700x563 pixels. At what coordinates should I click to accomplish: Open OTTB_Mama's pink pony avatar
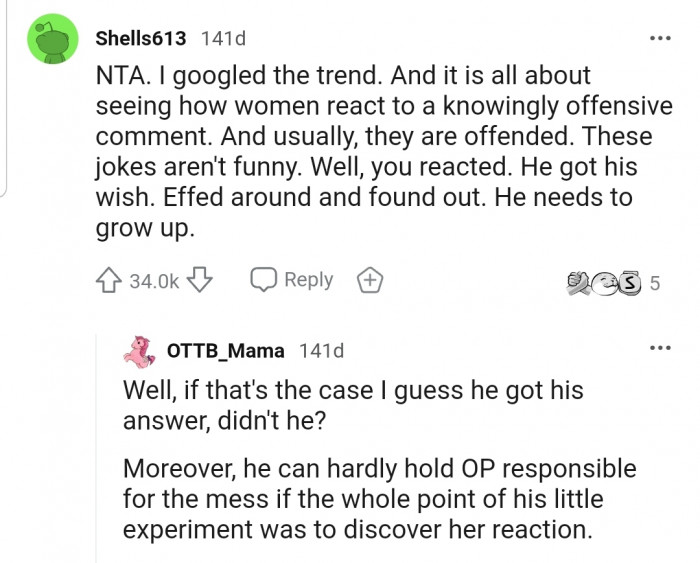click(139, 350)
